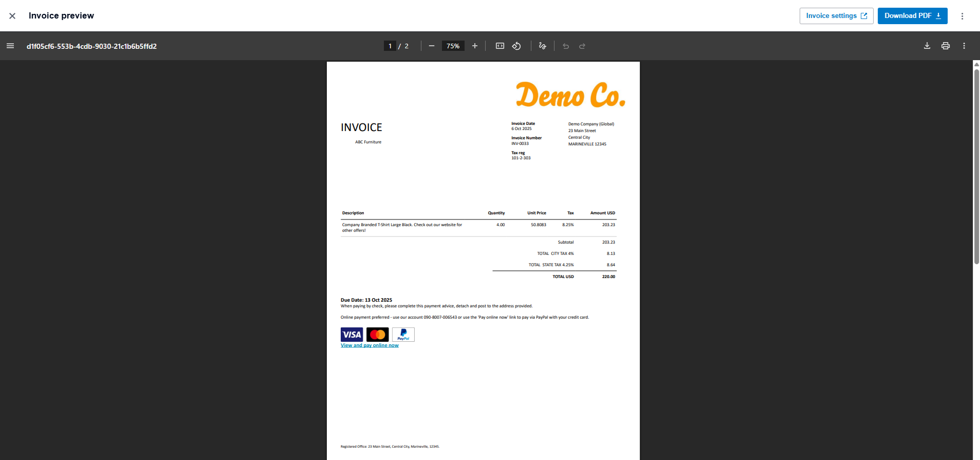Click the document filename in PDF toolbar

pos(91,46)
